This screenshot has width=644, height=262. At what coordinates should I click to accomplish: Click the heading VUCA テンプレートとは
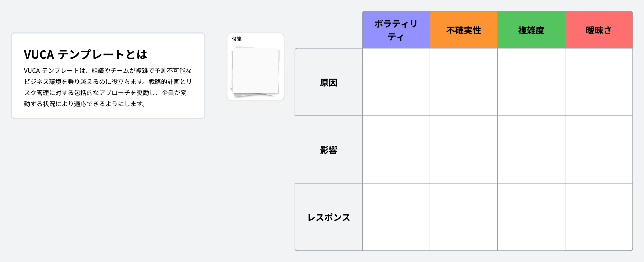click(85, 55)
